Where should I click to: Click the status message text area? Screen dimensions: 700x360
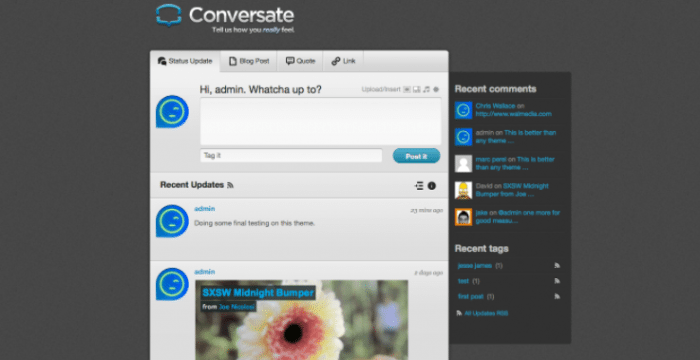(x=321, y=121)
